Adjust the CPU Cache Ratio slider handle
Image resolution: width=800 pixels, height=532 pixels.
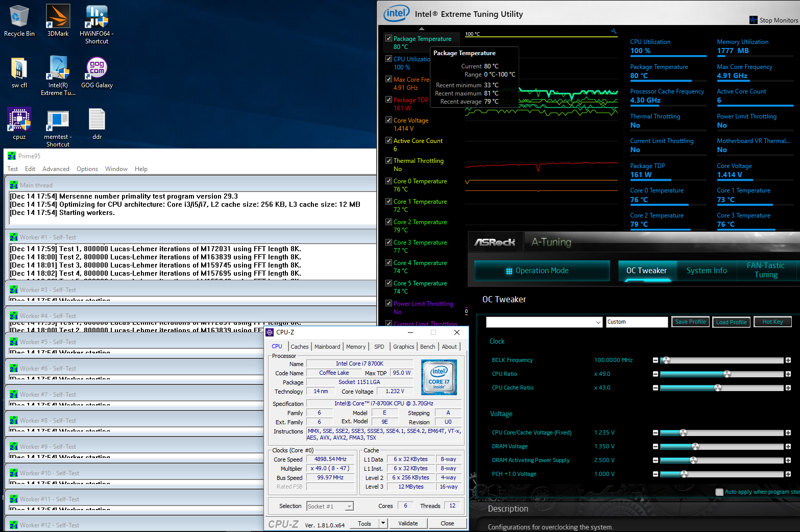(718, 388)
